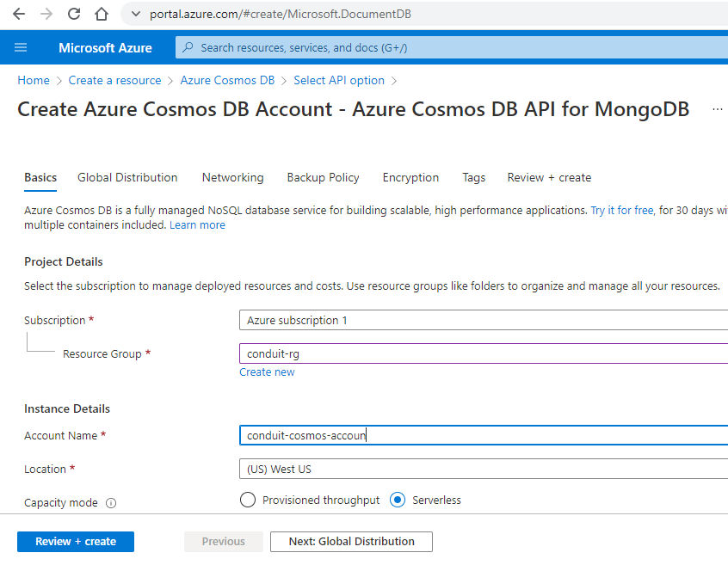The width and height of the screenshot is (728, 565).
Task: Open the Networking tab
Action: [x=232, y=178]
